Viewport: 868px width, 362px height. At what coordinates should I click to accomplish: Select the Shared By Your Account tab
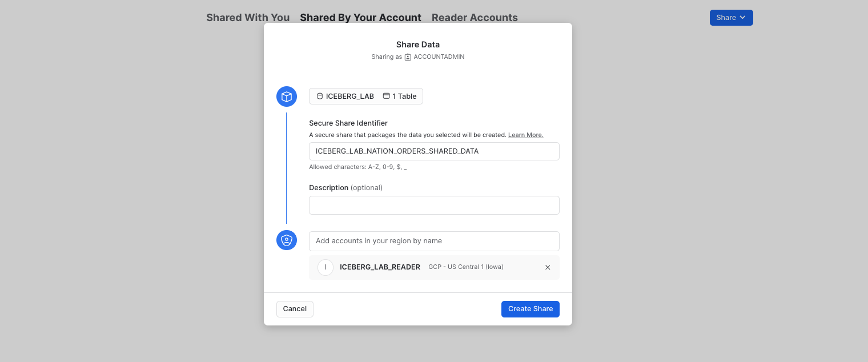[x=360, y=18]
